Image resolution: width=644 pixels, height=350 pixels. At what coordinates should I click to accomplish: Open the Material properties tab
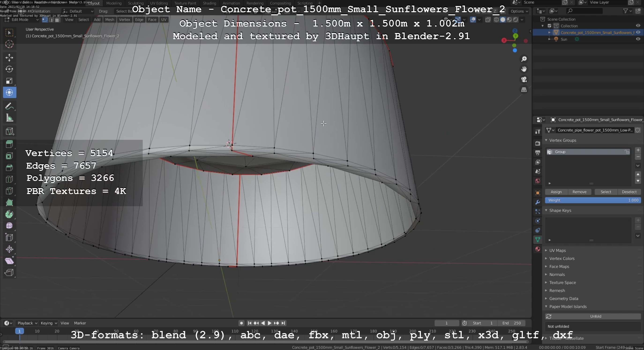click(x=538, y=249)
